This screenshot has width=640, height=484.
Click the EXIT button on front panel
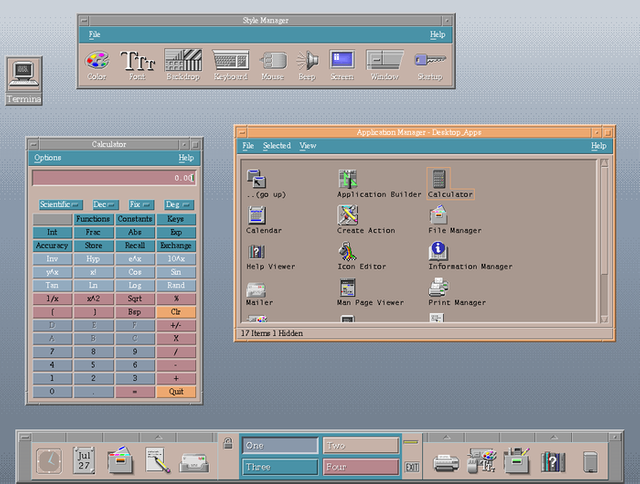(x=411, y=466)
